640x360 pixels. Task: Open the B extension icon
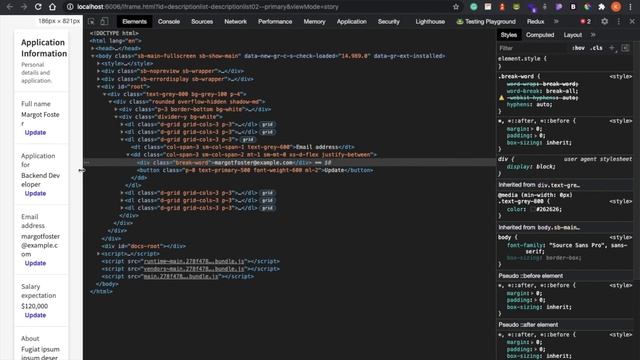pos(573,7)
